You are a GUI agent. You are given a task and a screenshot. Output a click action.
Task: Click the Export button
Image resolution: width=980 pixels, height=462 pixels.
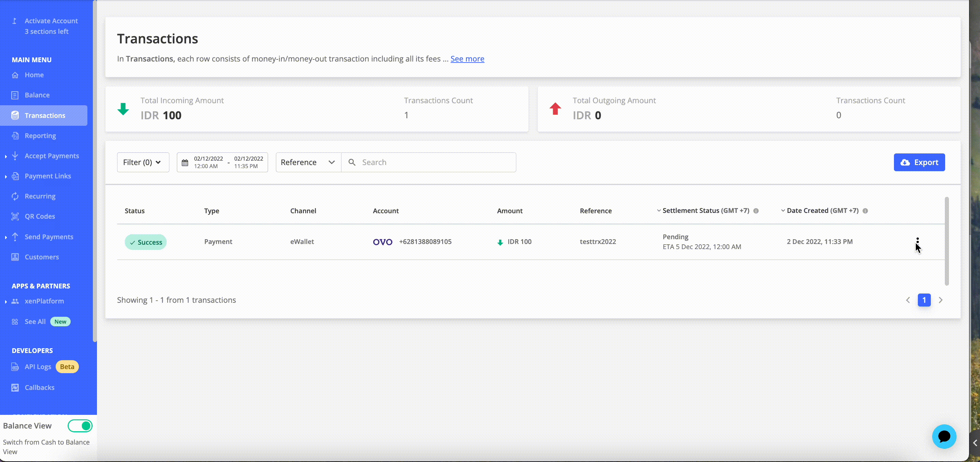click(919, 163)
